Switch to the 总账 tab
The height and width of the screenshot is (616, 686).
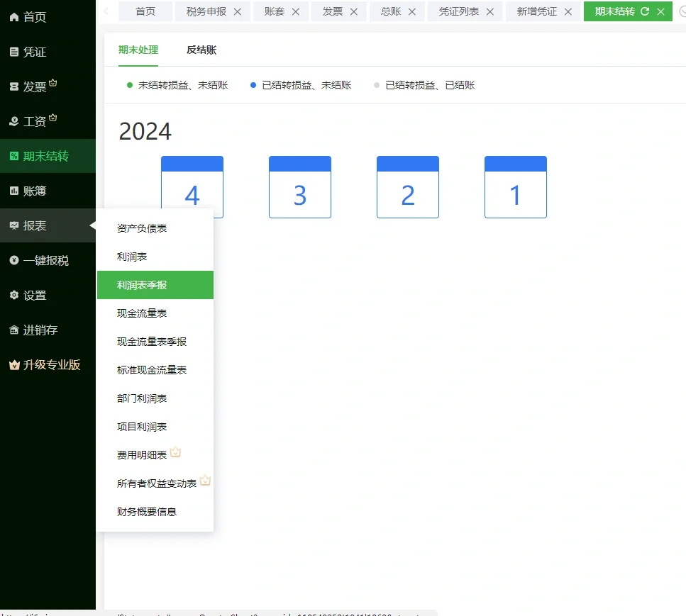pos(391,11)
